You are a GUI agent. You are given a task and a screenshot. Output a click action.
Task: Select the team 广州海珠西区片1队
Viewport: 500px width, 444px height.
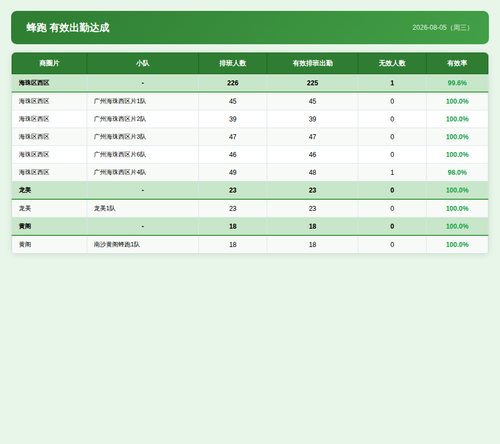pyautogui.click(x=120, y=101)
